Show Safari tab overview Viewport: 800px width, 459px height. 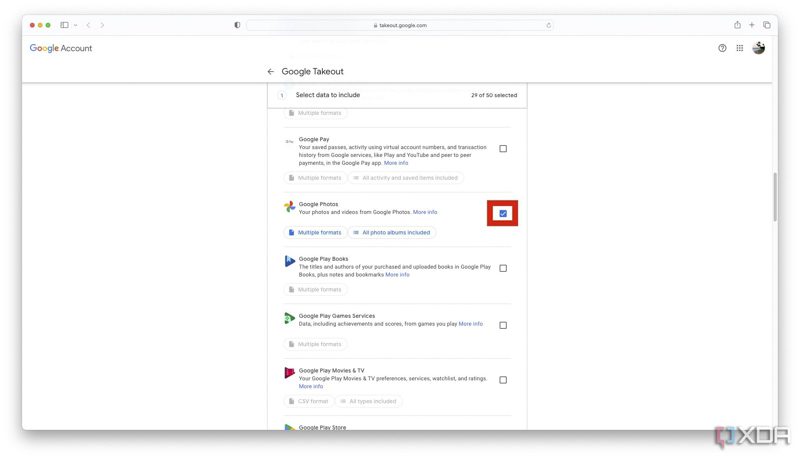tap(766, 24)
